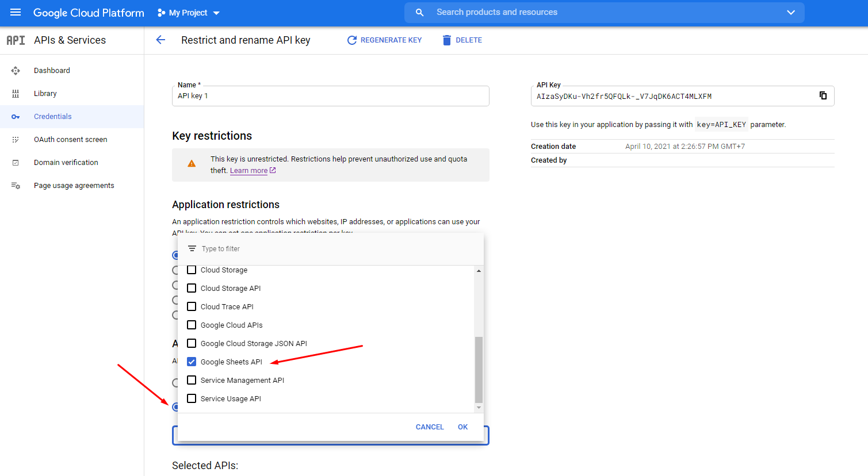
Task: Open the navigation hamburger menu
Action: 16,12
